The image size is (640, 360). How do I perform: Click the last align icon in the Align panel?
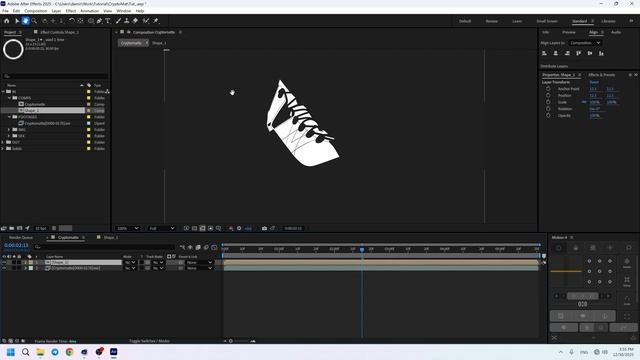click(601, 53)
